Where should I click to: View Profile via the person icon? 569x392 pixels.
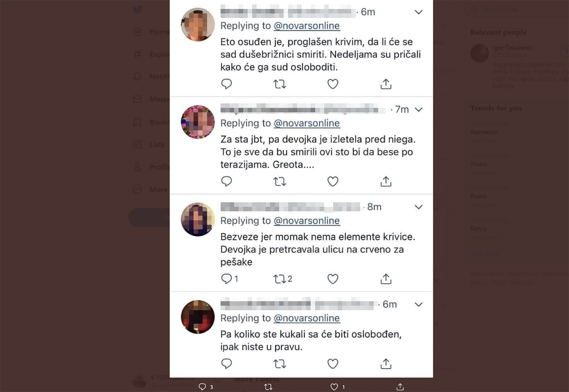[x=137, y=167]
